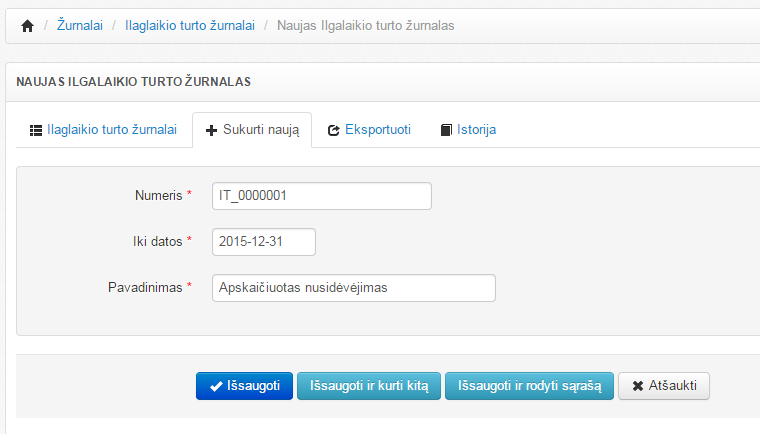Click the plus icon beside Sukurti naują

click(212, 130)
